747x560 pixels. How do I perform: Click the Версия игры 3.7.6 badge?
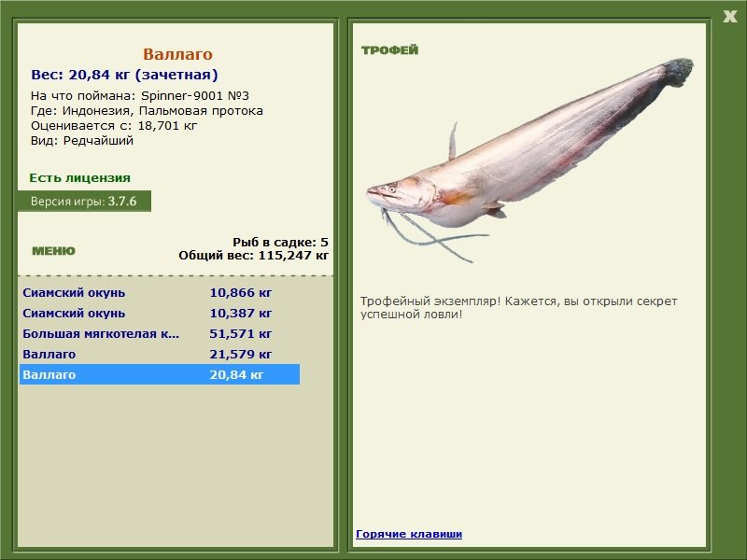coord(84,202)
